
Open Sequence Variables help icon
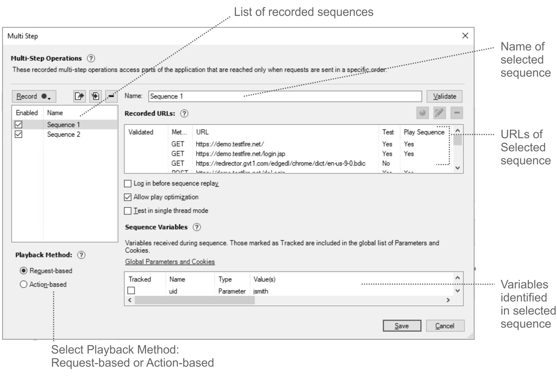tap(197, 227)
